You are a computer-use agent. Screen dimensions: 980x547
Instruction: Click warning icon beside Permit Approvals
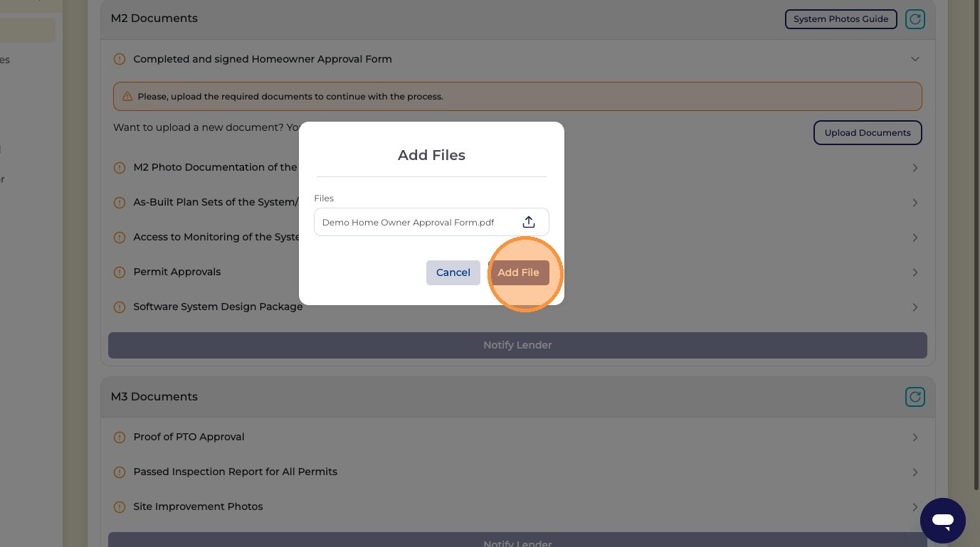coord(120,272)
